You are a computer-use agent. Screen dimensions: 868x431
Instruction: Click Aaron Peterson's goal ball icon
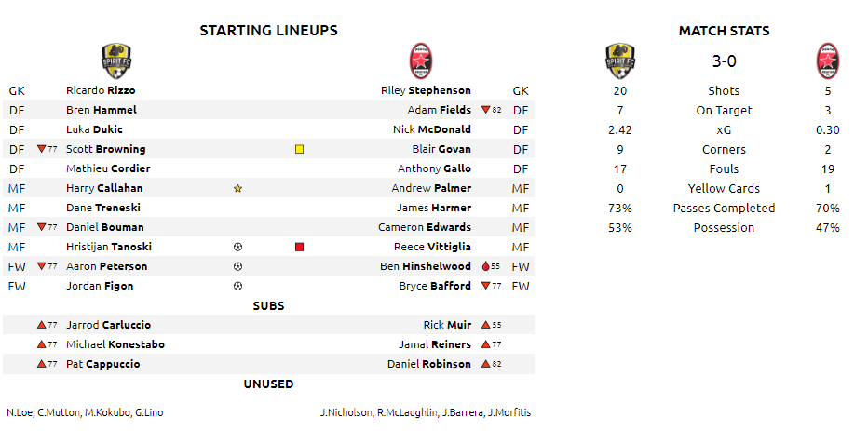[x=238, y=266]
